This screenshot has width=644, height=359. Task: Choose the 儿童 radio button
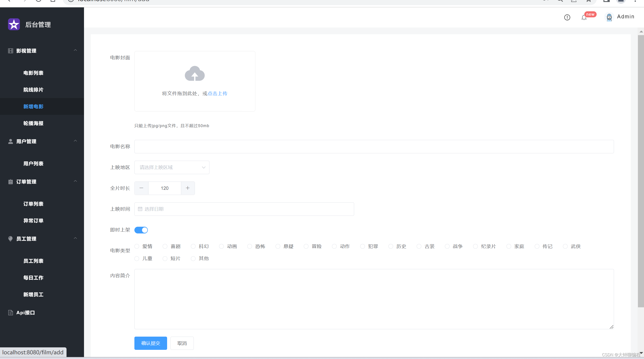(x=137, y=258)
